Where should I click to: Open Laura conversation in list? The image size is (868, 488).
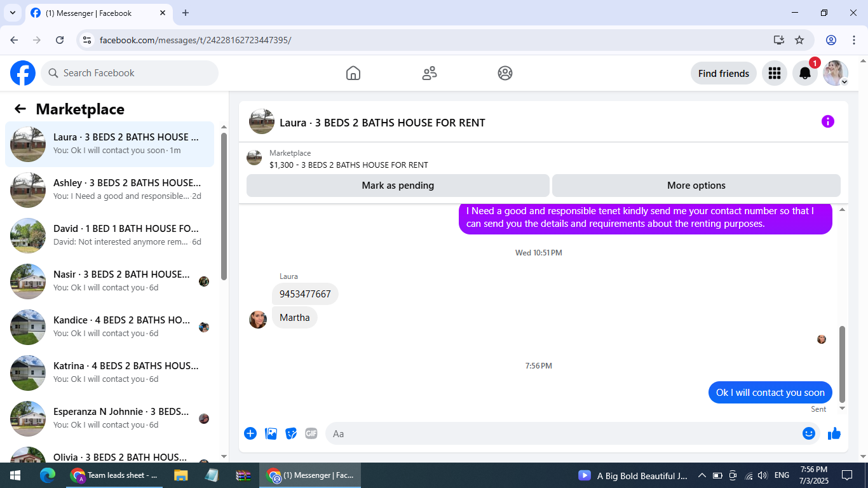(x=110, y=144)
